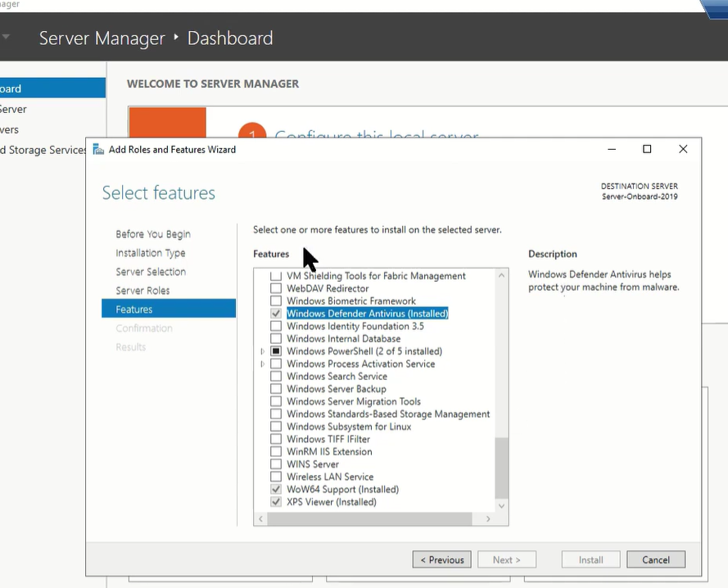Minimize the Add Roles and Features Wizard
Screen dimensions: 728x588
click(x=612, y=149)
